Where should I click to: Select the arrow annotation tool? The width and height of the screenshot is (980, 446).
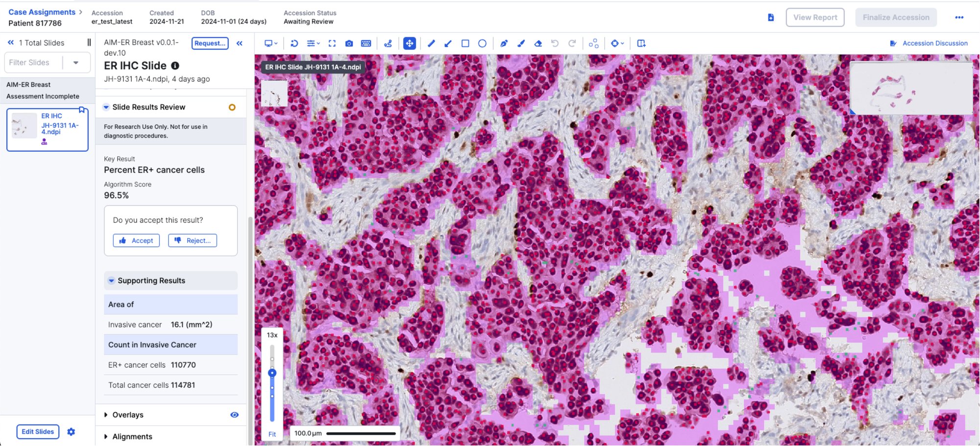pyautogui.click(x=448, y=44)
